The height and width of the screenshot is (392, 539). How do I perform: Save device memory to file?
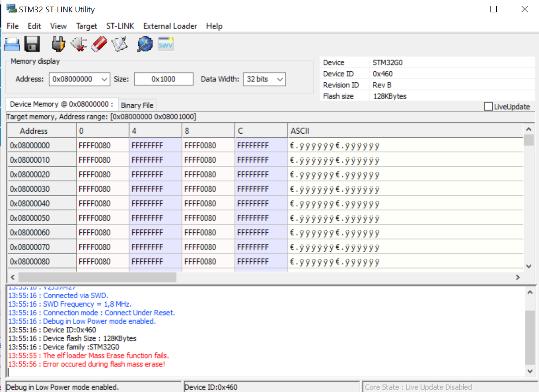32,44
